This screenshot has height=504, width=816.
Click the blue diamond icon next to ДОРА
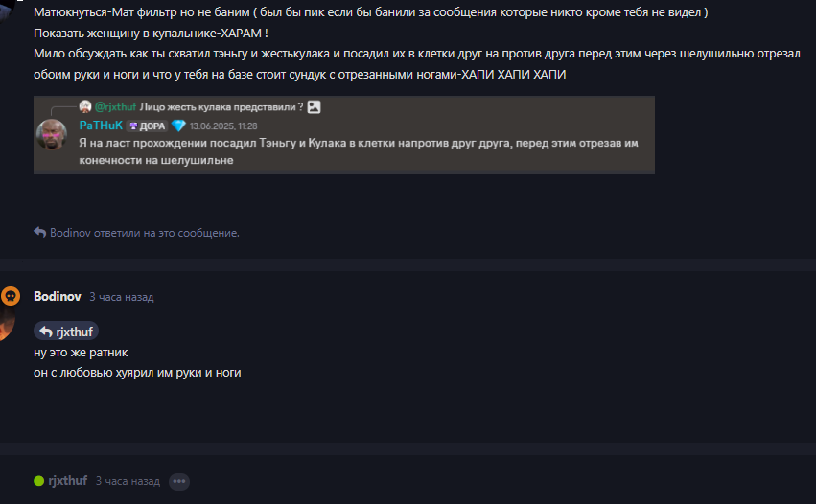point(178,126)
